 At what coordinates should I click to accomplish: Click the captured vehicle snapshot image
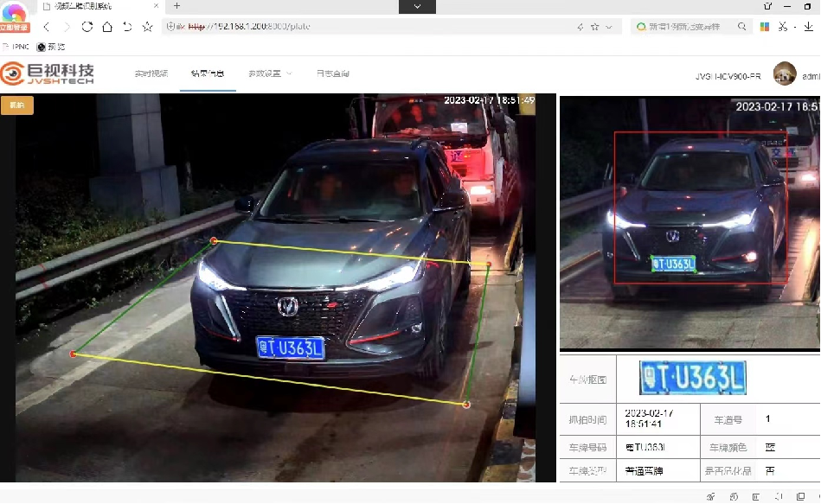point(690,222)
